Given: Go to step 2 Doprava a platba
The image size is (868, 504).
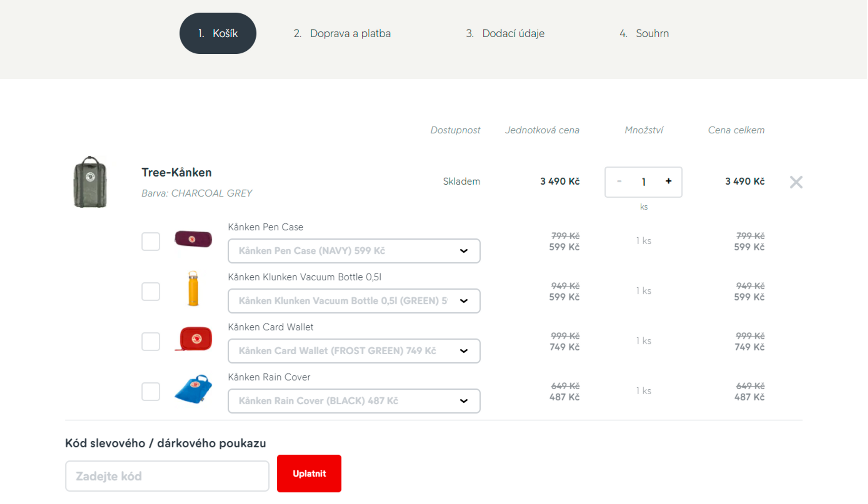Looking at the screenshot, I should (342, 34).
